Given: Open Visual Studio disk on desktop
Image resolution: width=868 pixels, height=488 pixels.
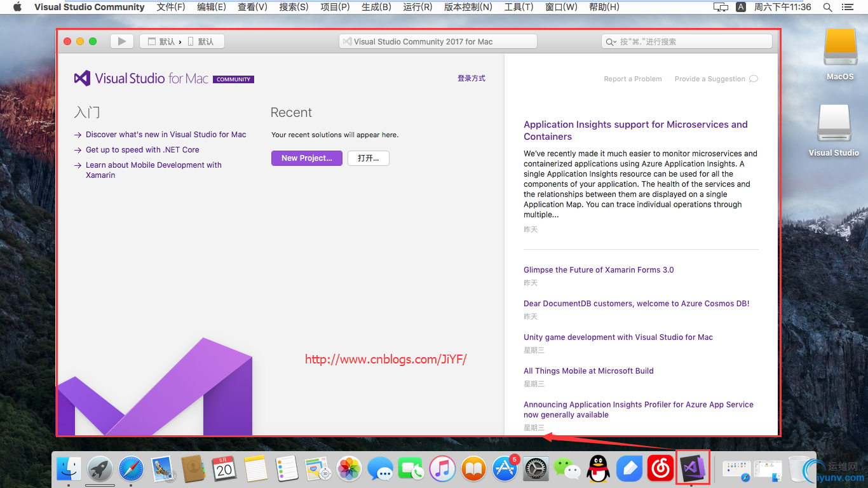Looking at the screenshot, I should pyautogui.click(x=834, y=130).
